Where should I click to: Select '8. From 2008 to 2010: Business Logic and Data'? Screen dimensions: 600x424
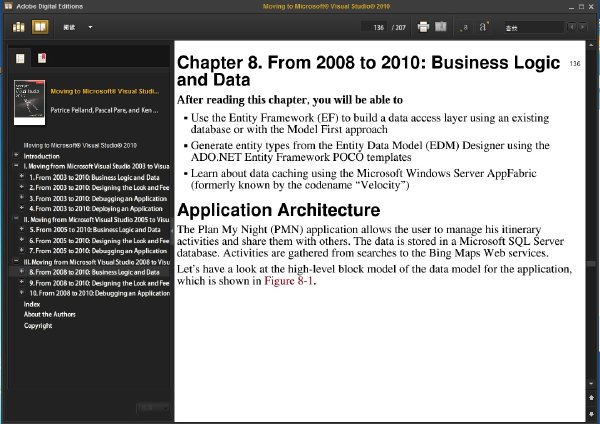tap(94, 272)
